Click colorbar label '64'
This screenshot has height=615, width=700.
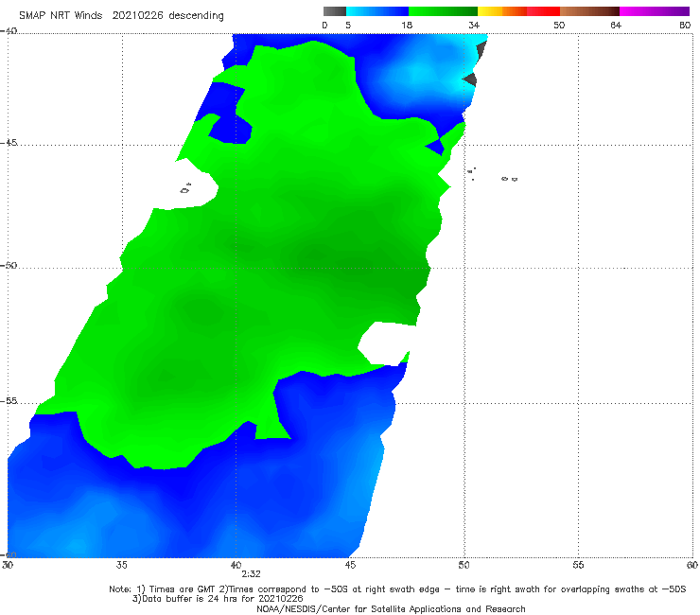pos(616,25)
